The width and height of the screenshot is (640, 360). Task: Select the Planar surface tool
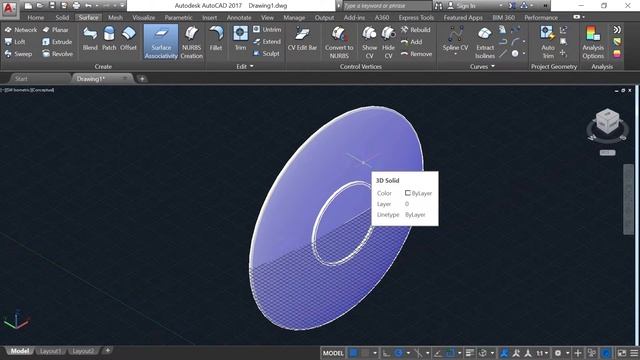(56, 30)
